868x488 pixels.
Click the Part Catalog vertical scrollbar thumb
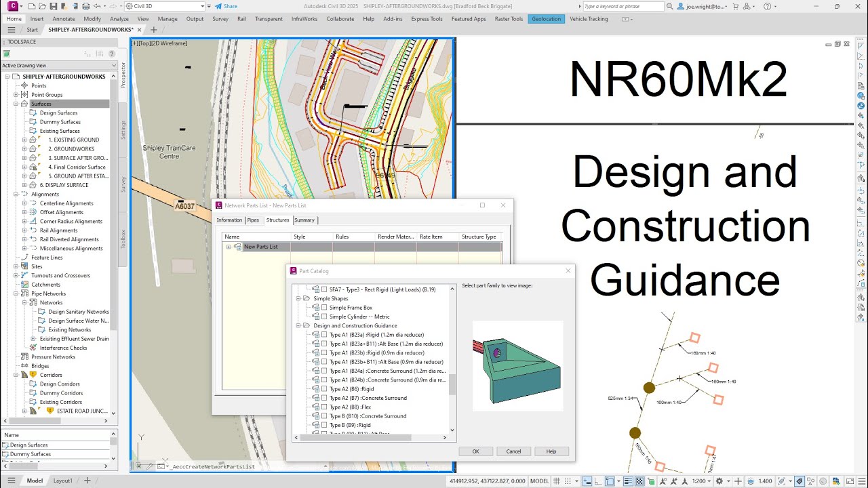453,384
